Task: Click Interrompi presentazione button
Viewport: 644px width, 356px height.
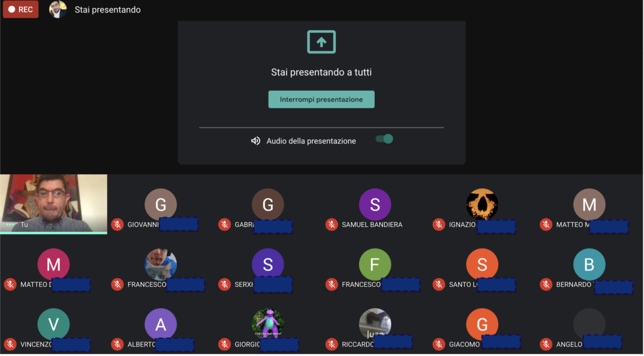Action: (321, 99)
